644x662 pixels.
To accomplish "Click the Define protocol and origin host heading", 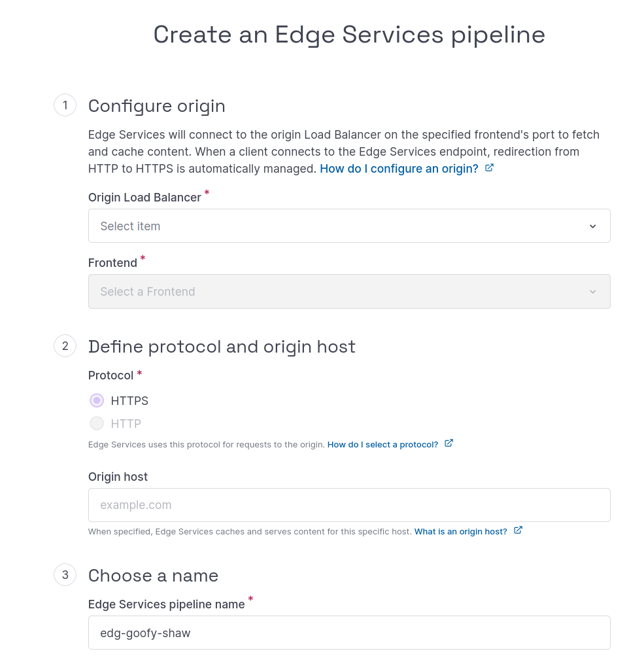I will [x=222, y=346].
